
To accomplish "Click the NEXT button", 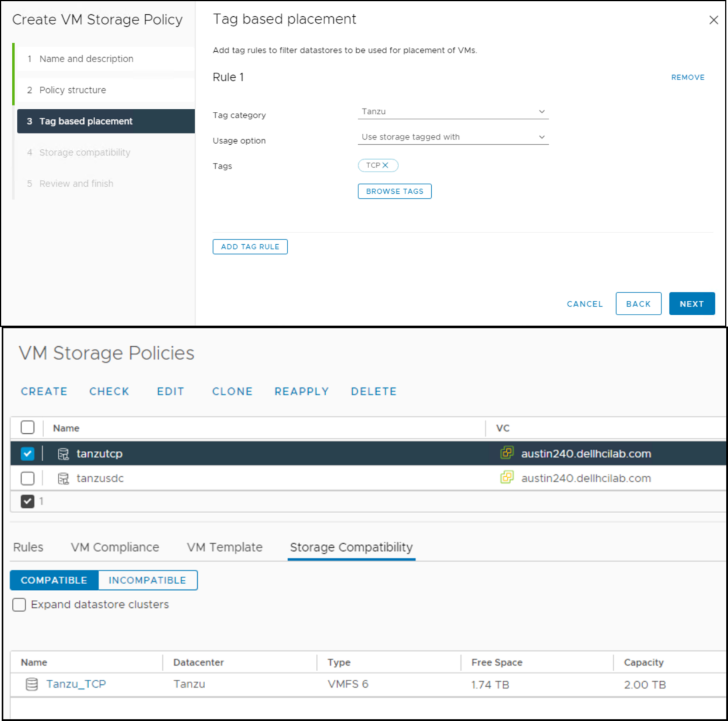I will (692, 304).
